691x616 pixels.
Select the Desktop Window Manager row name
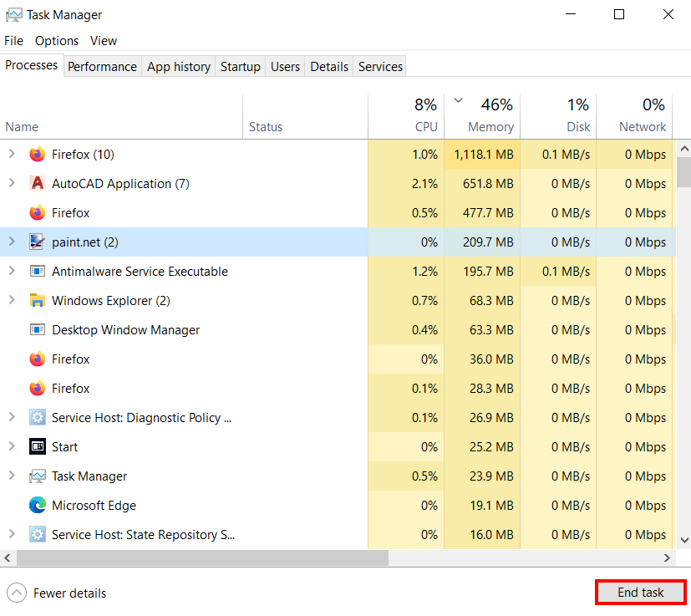[125, 330]
